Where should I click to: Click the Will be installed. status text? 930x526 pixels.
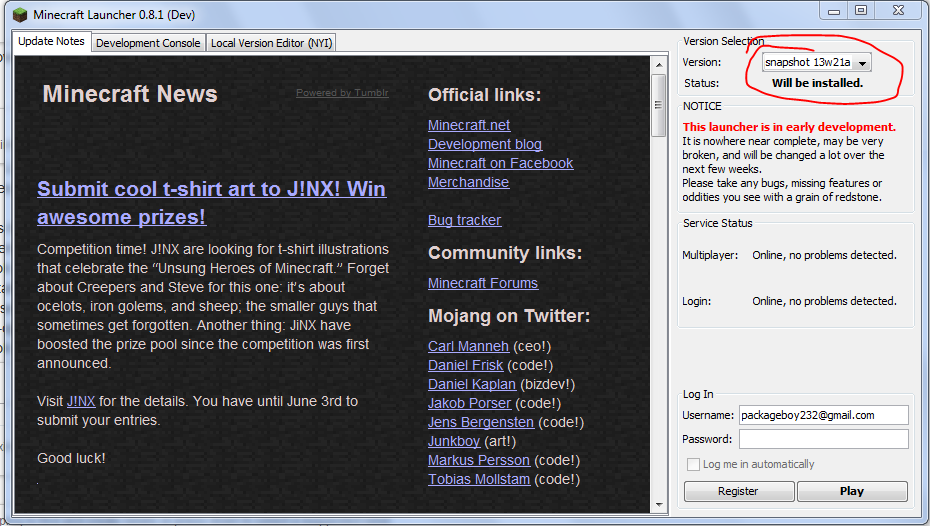pos(817,83)
